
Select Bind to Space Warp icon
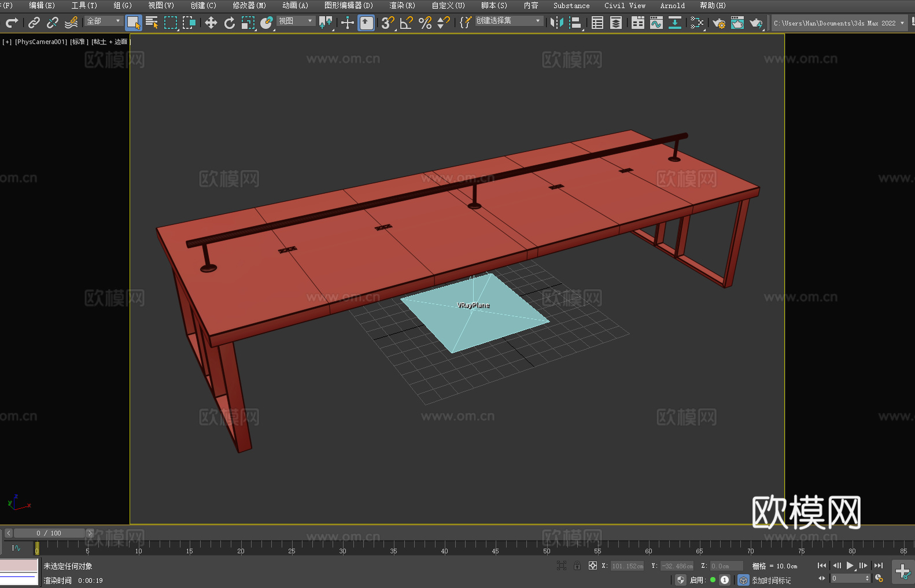coord(71,23)
